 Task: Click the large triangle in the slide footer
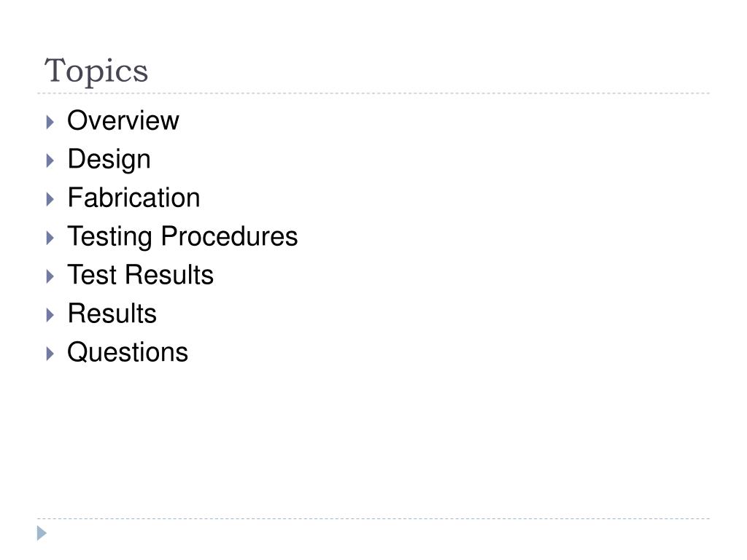pyautogui.click(x=42, y=533)
